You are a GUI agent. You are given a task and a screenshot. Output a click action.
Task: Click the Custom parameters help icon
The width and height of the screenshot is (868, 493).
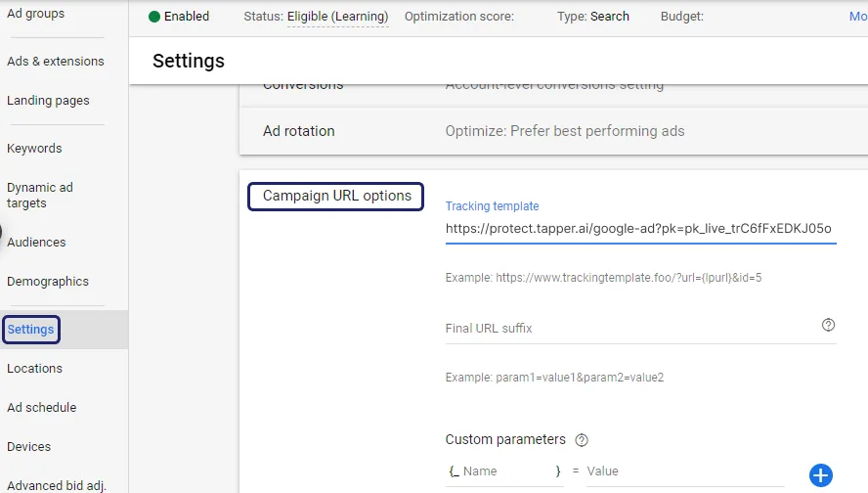point(582,440)
